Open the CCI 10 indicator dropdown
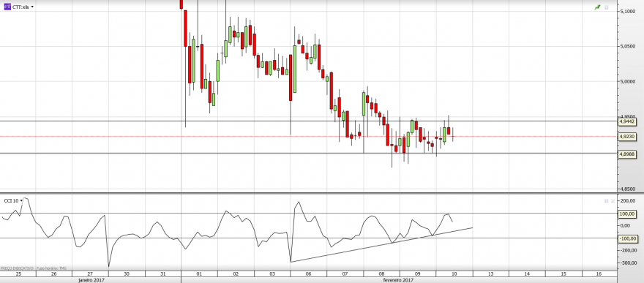The width and height of the screenshot is (644, 283). coord(21,200)
